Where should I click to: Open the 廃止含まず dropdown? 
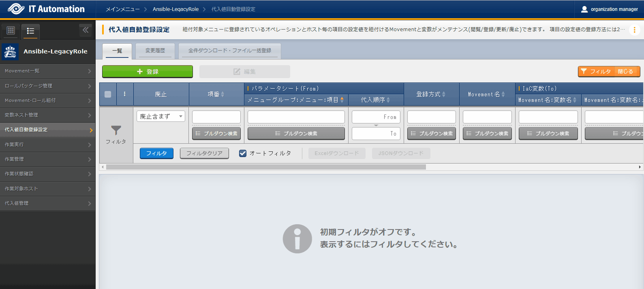[x=161, y=117]
